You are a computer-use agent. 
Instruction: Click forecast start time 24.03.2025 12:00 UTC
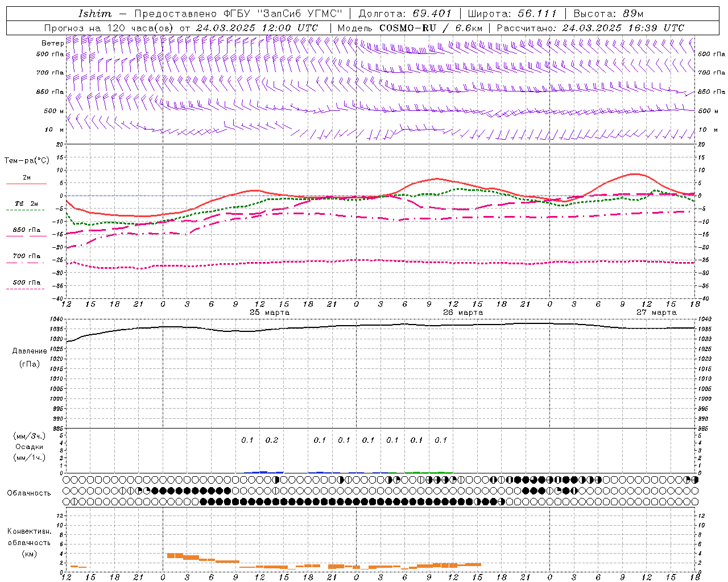pos(257,28)
